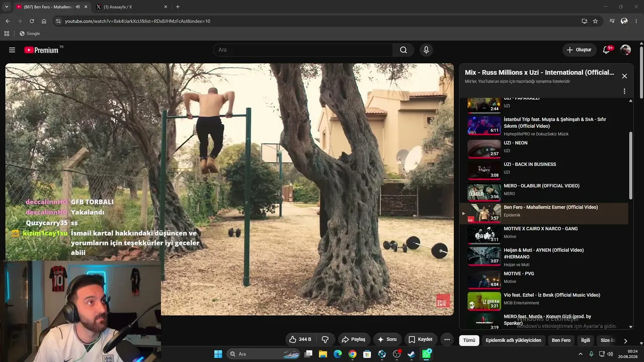Open Steam from the taskbar

click(412, 354)
